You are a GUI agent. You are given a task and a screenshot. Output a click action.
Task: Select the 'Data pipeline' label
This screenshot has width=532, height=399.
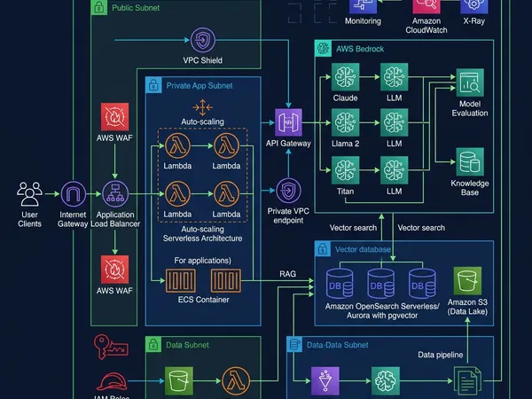441,355
